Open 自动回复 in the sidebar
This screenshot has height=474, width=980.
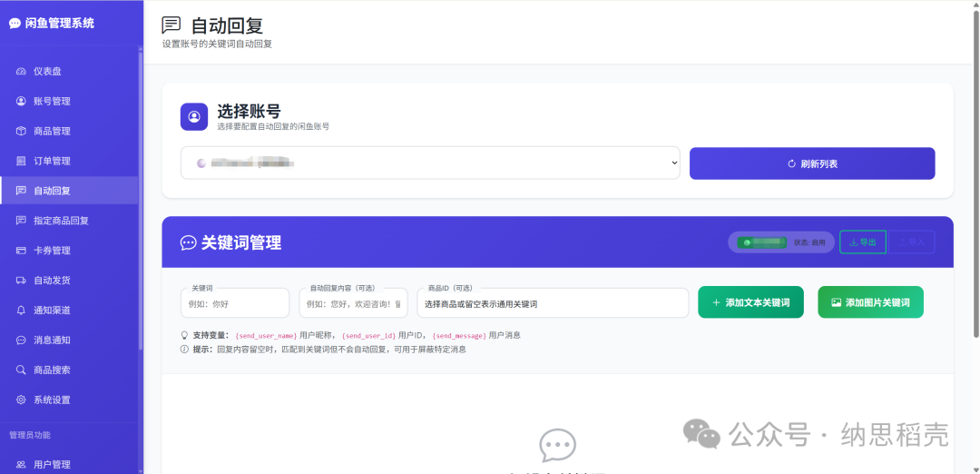click(x=69, y=191)
